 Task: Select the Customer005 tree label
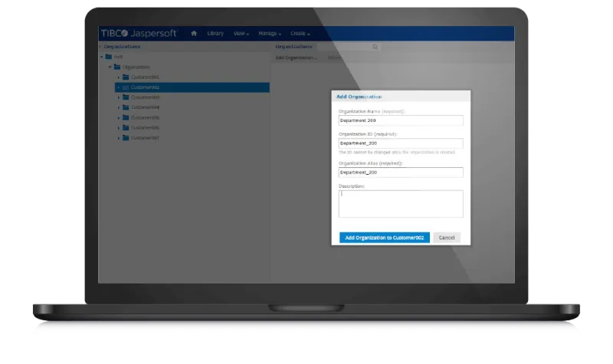pos(145,118)
